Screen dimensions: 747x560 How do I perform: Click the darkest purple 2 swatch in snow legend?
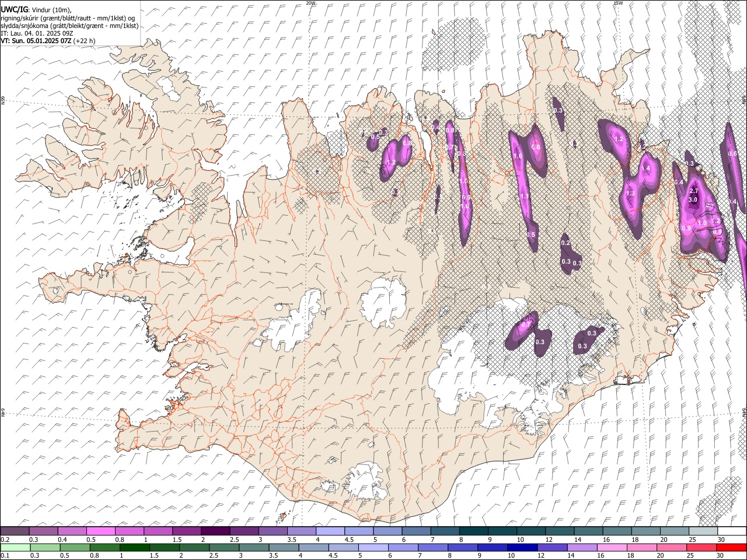(215, 531)
